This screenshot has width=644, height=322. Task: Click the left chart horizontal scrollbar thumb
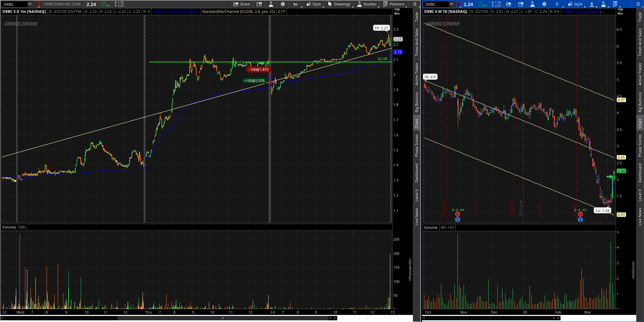(223, 318)
